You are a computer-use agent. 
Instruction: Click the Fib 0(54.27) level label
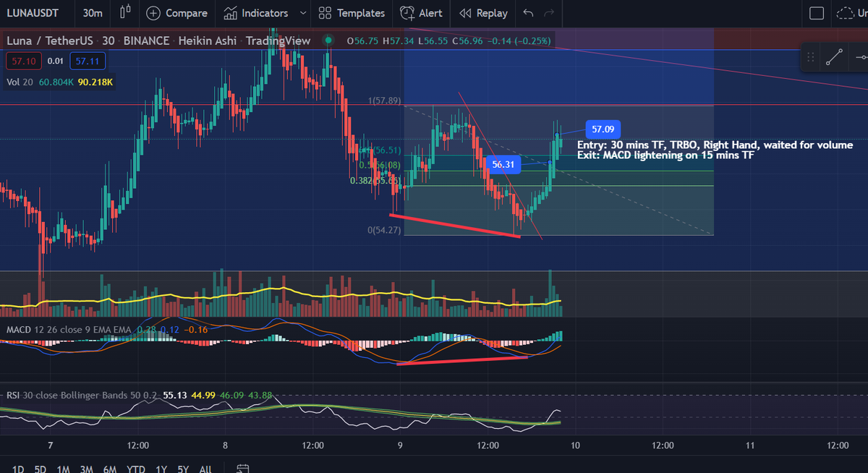coord(384,230)
